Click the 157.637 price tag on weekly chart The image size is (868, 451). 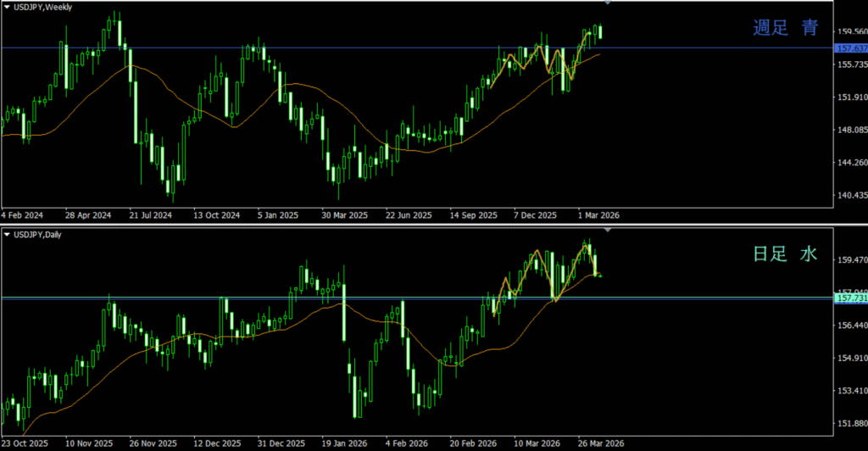tap(850, 48)
